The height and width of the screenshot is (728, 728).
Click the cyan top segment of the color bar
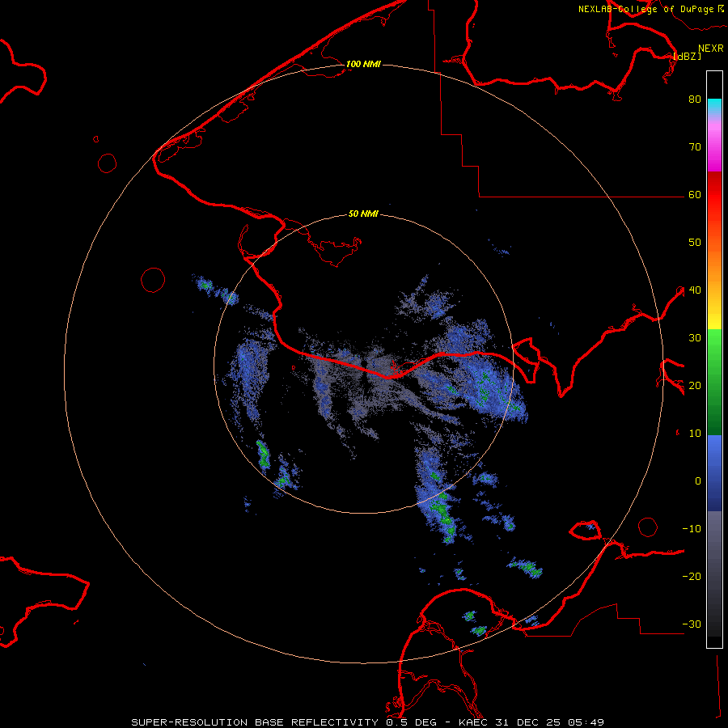(x=714, y=107)
